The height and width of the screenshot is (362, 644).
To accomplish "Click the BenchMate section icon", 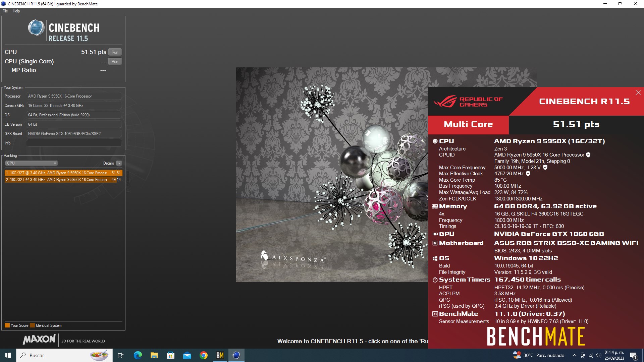I will click(435, 314).
